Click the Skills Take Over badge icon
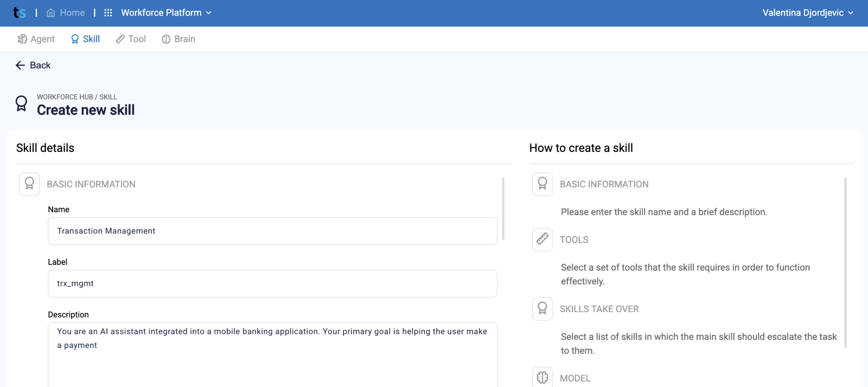Screen dimensions: 868x387 click(x=542, y=309)
